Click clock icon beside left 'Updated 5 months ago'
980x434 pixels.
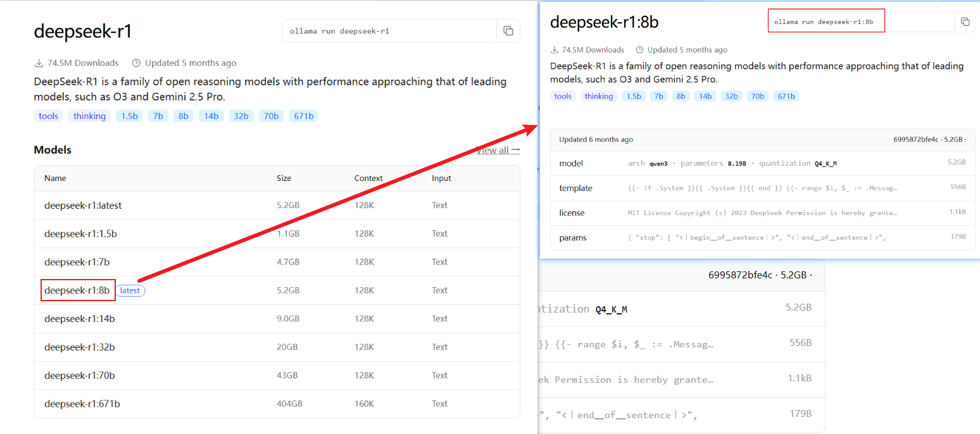click(x=136, y=63)
